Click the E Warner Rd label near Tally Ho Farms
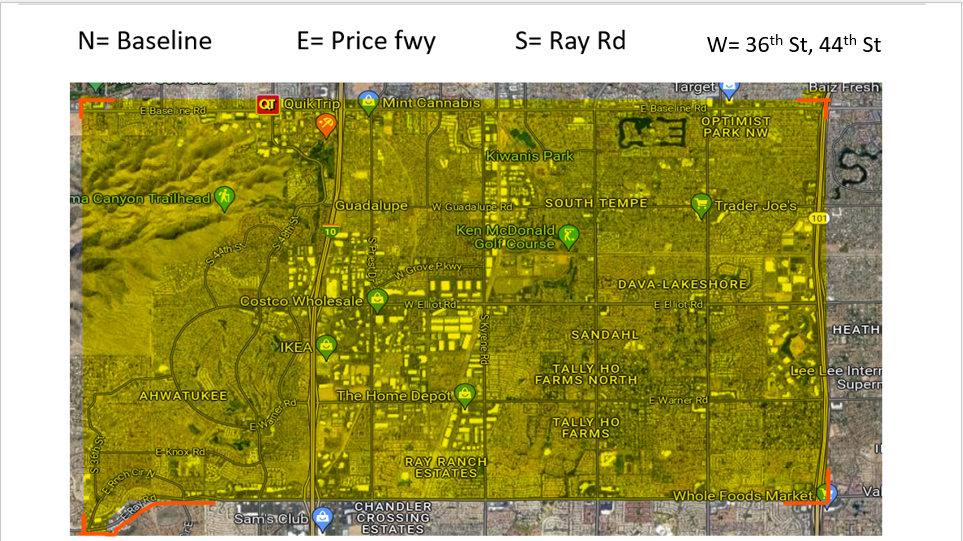 pyautogui.click(x=678, y=400)
